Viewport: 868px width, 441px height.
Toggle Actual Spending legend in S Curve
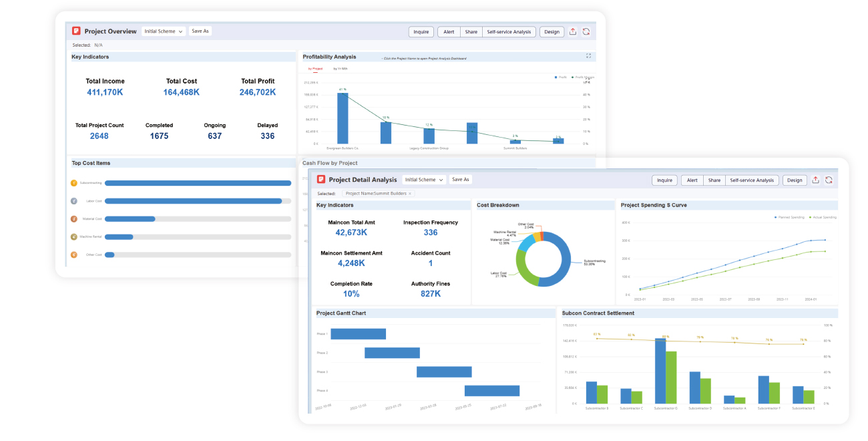823,217
